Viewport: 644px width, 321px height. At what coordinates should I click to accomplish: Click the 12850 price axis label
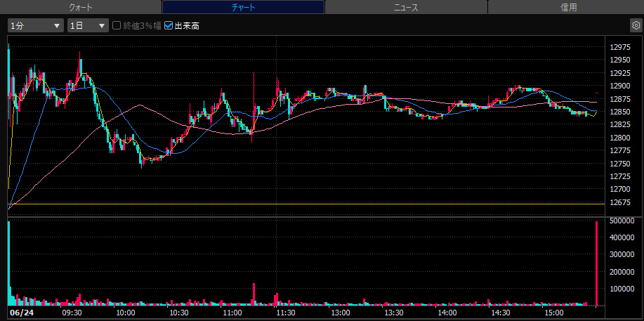(620, 112)
